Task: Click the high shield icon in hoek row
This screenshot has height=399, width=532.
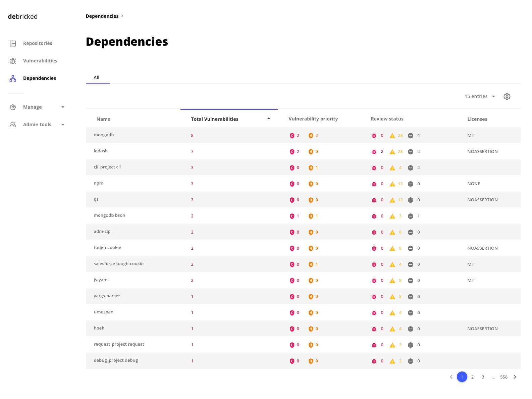Action: (311, 329)
